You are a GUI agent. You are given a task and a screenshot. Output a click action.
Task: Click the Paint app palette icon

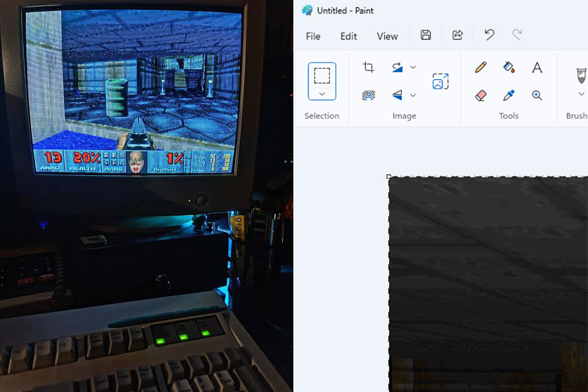[307, 10]
